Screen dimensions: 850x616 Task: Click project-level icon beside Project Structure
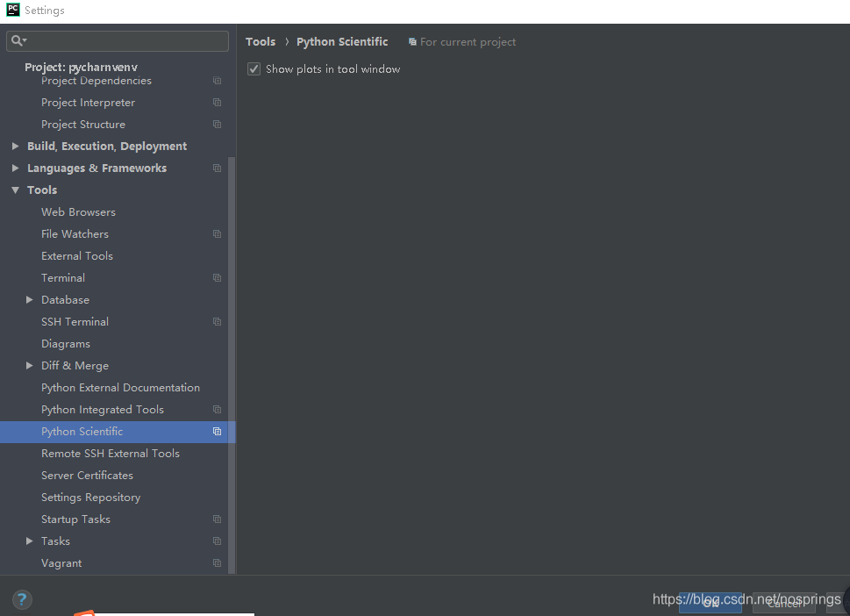pos(217,125)
